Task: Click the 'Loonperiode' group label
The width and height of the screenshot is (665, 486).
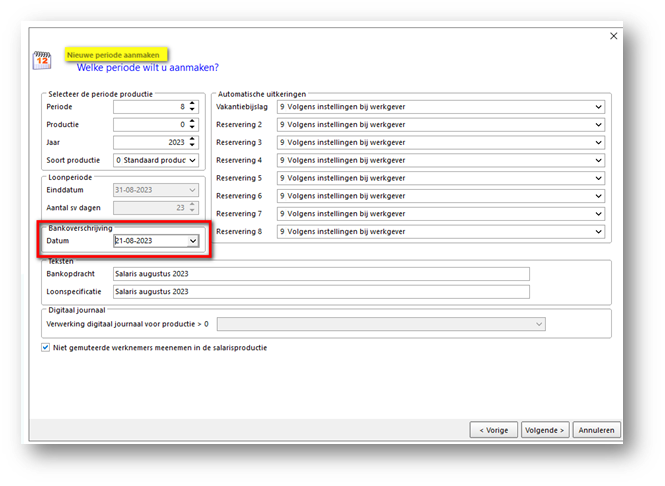Action: (x=70, y=177)
